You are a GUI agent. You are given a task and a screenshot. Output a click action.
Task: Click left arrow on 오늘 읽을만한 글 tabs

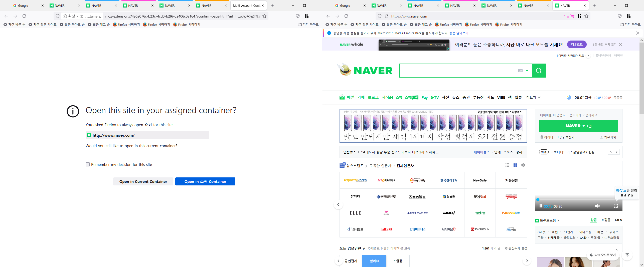339,261
